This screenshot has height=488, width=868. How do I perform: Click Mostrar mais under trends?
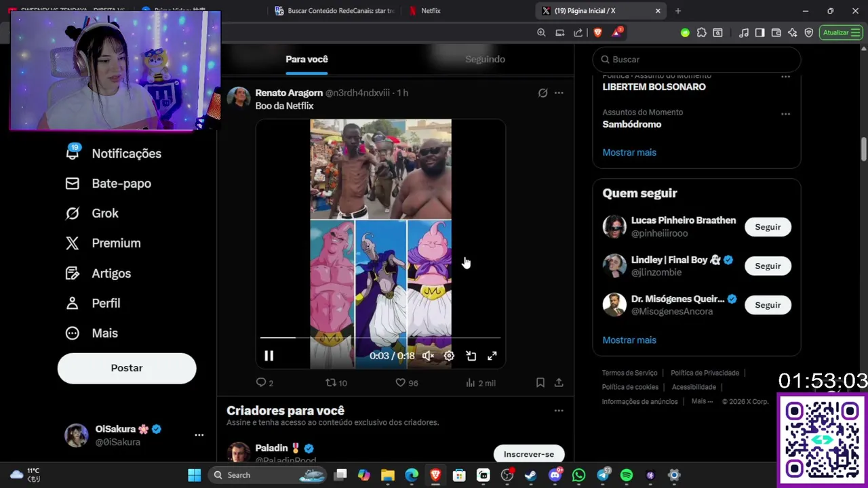[x=629, y=152]
